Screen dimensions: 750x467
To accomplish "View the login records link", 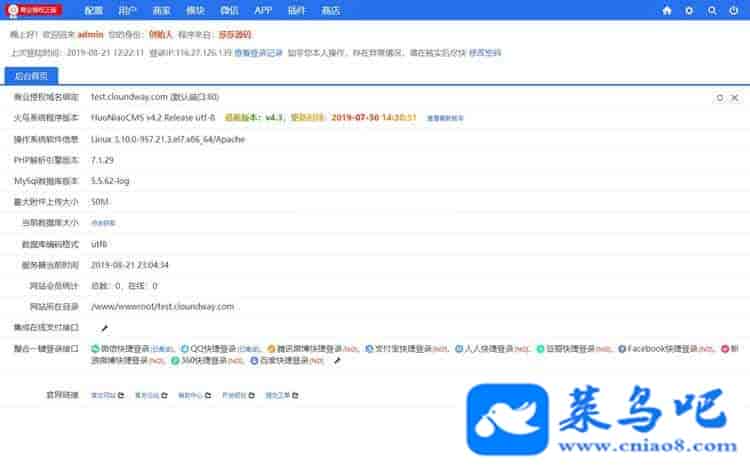I will pyautogui.click(x=258, y=53).
